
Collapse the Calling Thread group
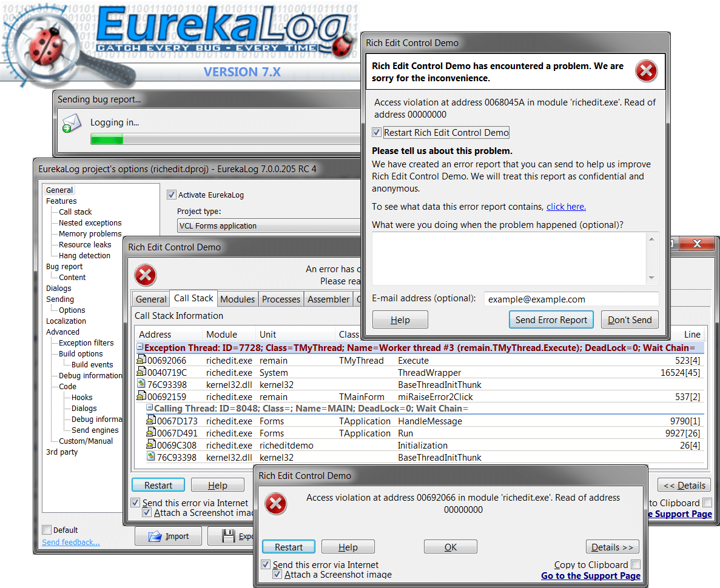[x=149, y=407]
